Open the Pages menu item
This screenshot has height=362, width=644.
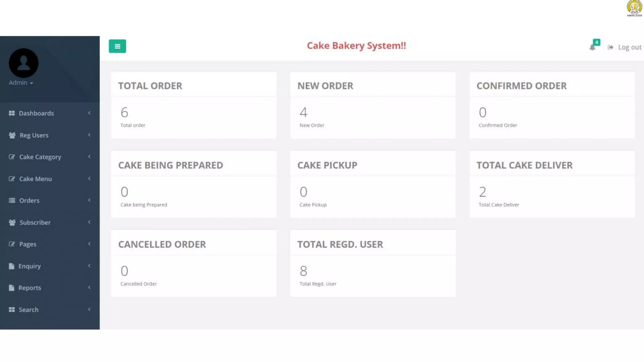click(50, 244)
